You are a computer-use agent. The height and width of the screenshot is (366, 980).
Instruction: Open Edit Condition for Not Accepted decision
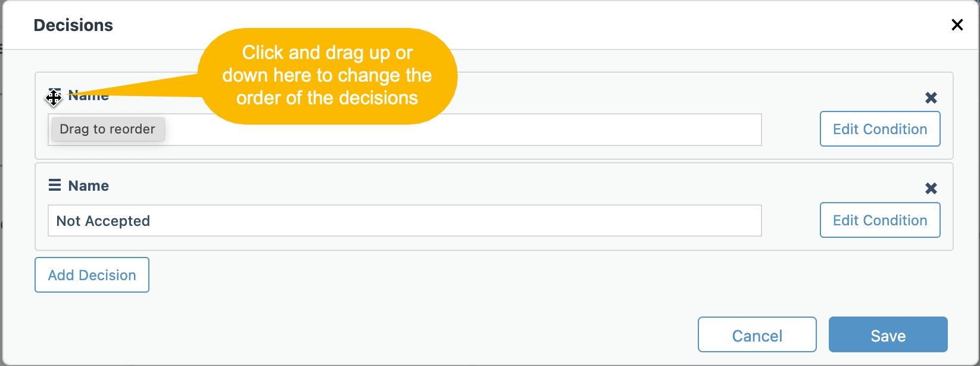click(880, 220)
